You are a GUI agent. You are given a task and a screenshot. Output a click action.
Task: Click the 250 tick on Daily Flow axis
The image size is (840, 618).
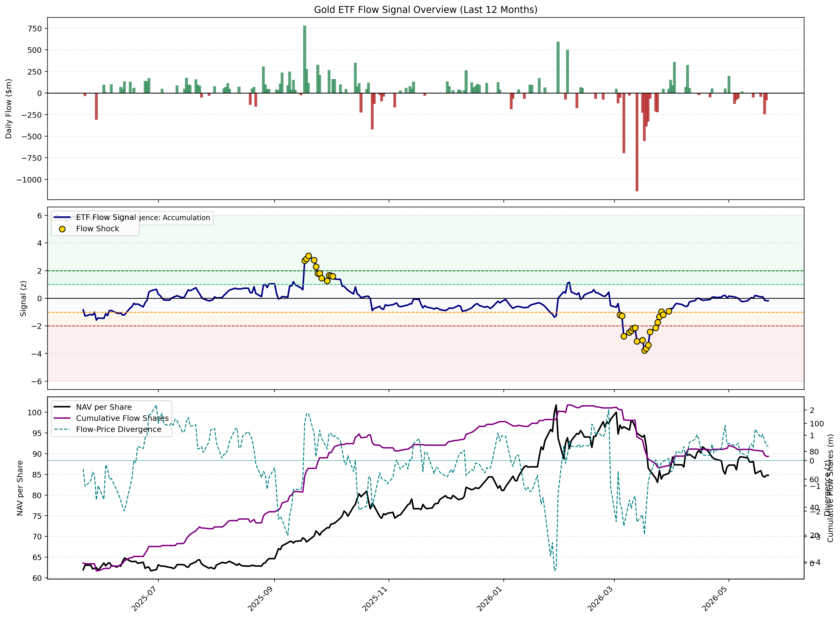pyautogui.click(x=35, y=72)
